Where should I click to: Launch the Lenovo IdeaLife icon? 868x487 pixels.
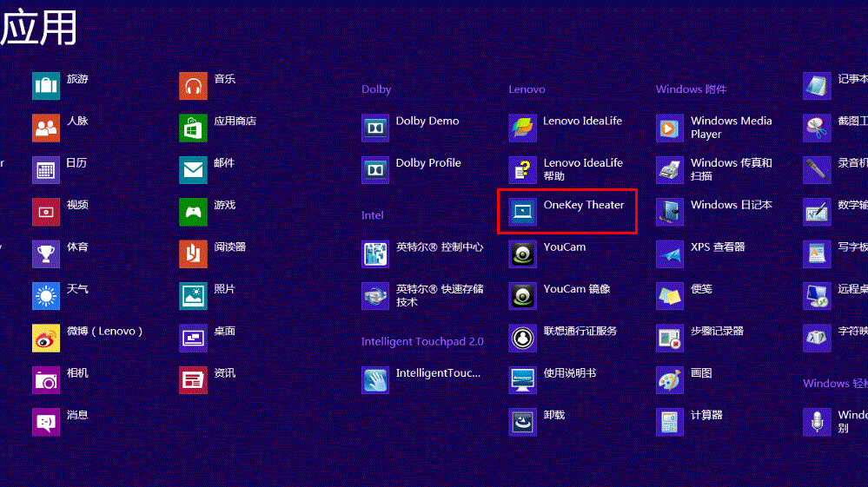(x=522, y=128)
